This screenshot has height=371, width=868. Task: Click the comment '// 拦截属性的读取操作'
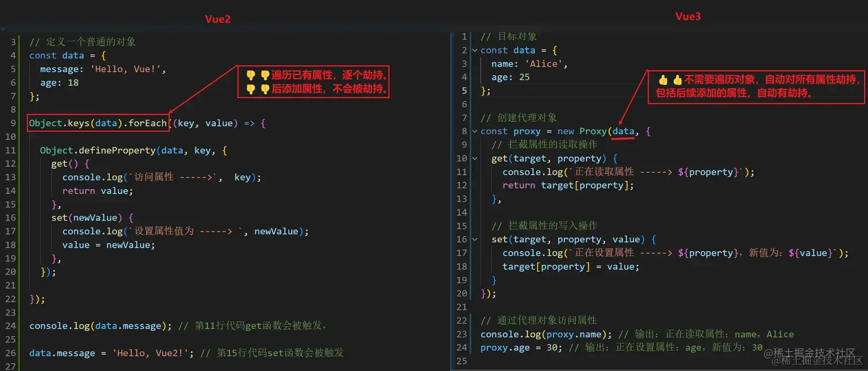[544, 145]
